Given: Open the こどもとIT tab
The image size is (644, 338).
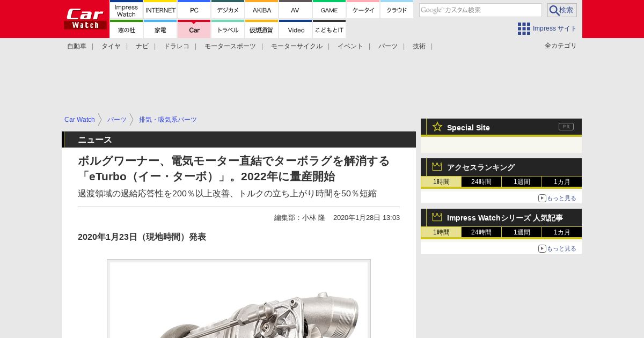Looking at the screenshot, I should 330,29.
